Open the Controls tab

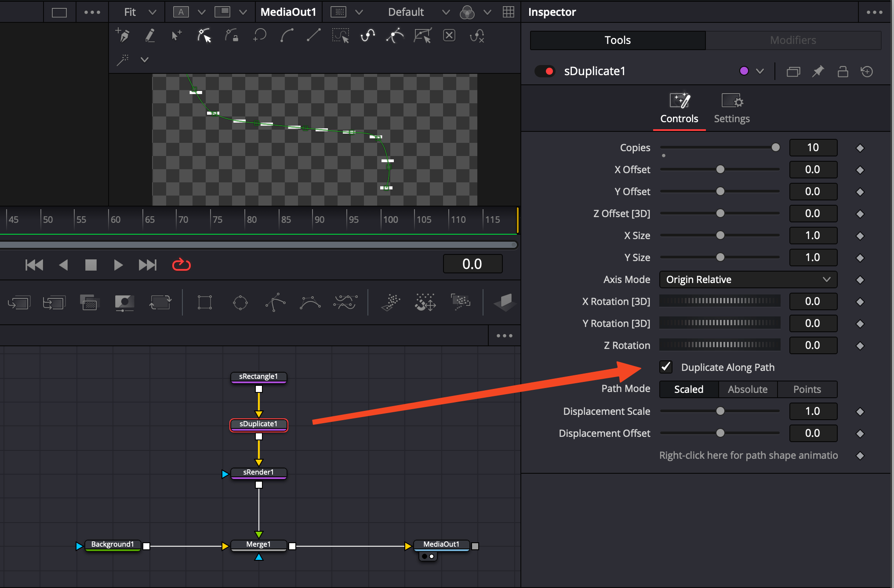pyautogui.click(x=679, y=109)
